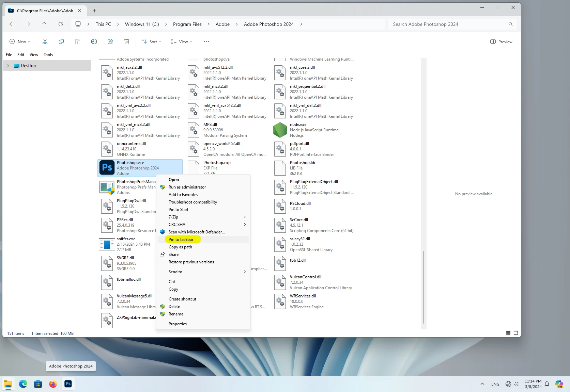
Task: Show hidden system tray icons chevron
Action: (x=482, y=384)
